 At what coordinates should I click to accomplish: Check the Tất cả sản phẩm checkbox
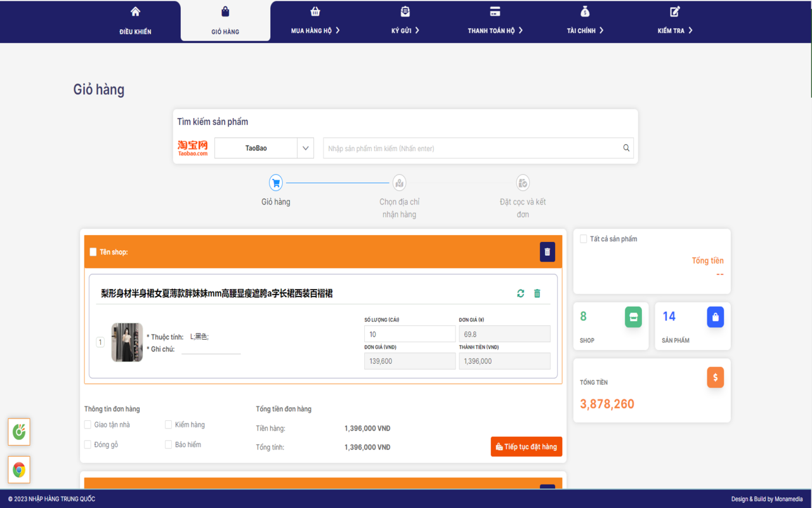(x=584, y=239)
